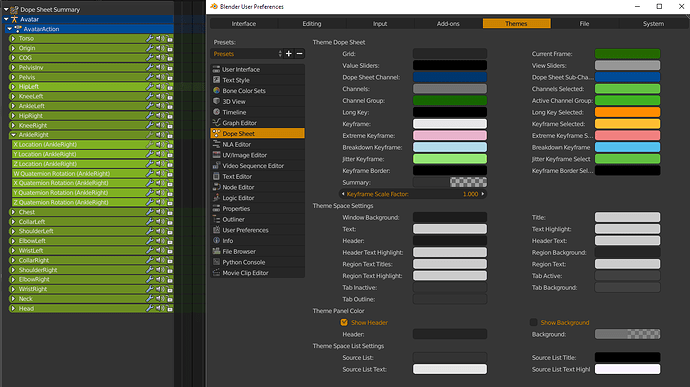This screenshot has height=387, width=690.
Task: Open the Current Frame color swatch
Action: pyautogui.click(x=628, y=54)
